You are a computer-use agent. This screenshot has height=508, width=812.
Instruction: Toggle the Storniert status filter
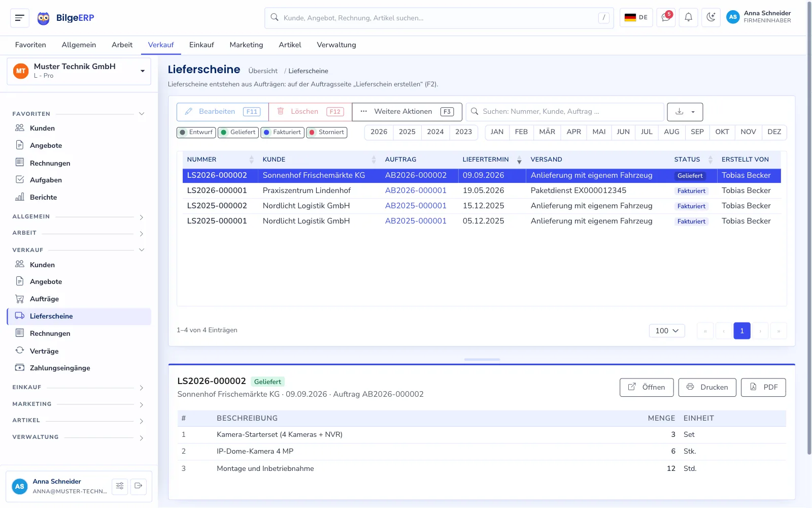[x=327, y=133]
